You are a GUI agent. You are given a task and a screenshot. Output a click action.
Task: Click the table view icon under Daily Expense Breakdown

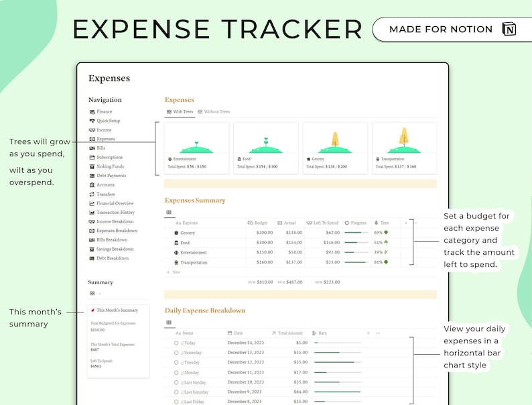[169, 323]
